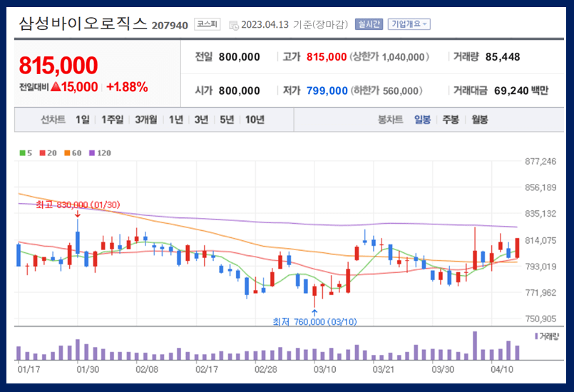Click the 하한가 560,000 text

pyautogui.click(x=386, y=91)
